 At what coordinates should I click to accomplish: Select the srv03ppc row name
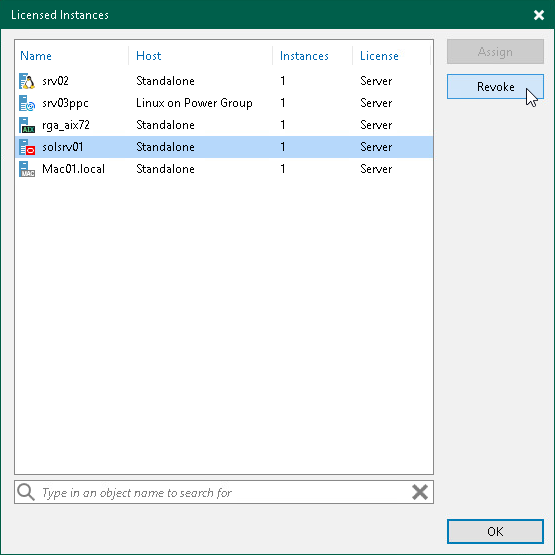click(65, 103)
